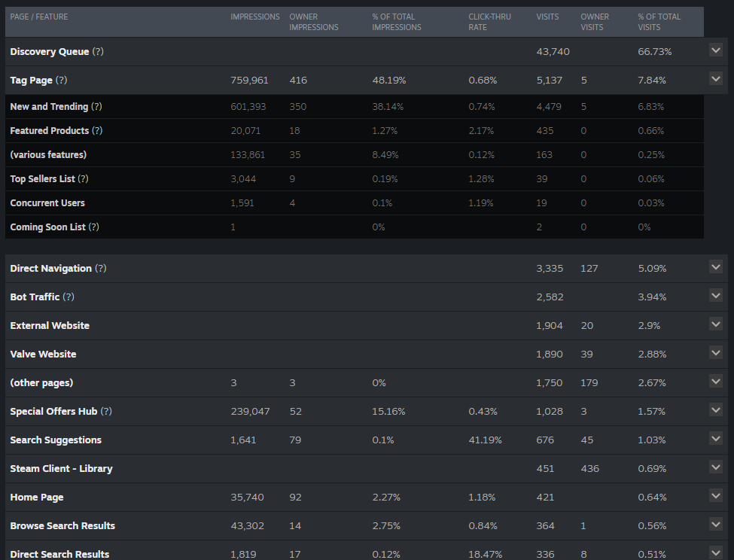Open the Tag Page (?) help tooltip

[x=61, y=80]
